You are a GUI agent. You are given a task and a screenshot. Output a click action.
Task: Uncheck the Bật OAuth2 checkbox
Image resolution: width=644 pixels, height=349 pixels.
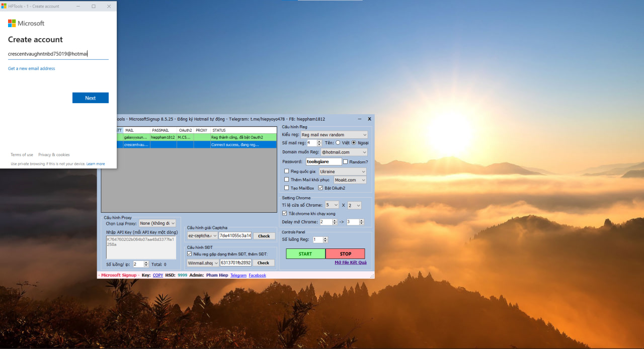(320, 188)
